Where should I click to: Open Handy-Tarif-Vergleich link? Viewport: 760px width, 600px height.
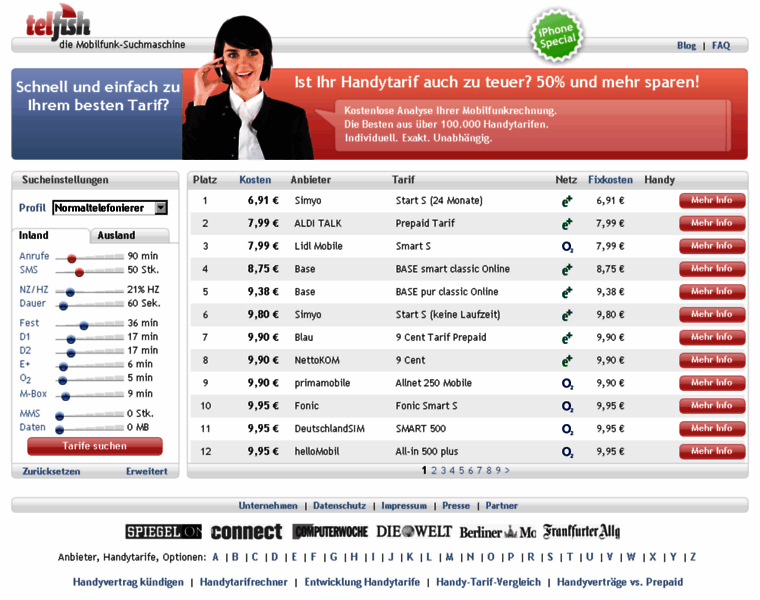[489, 582]
